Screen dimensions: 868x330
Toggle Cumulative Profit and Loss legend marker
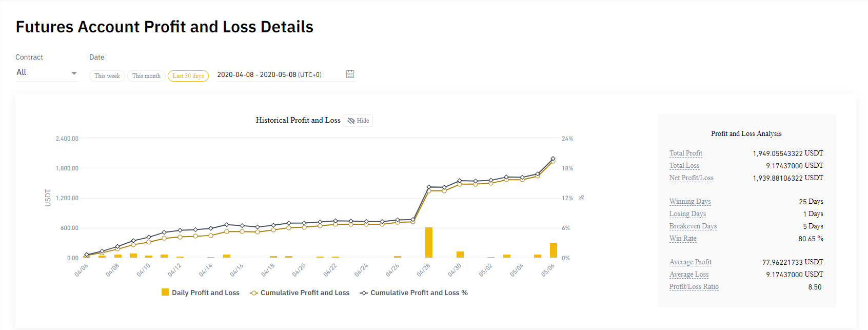pyautogui.click(x=253, y=293)
